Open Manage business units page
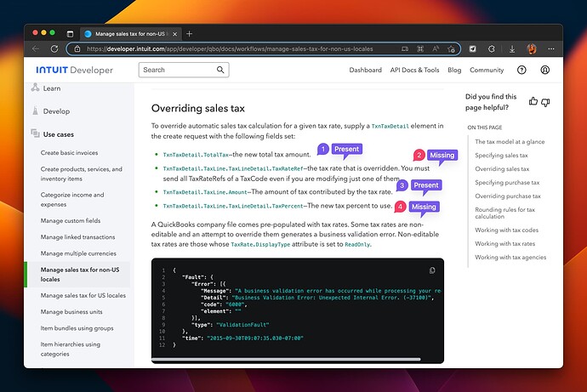 [x=71, y=311]
